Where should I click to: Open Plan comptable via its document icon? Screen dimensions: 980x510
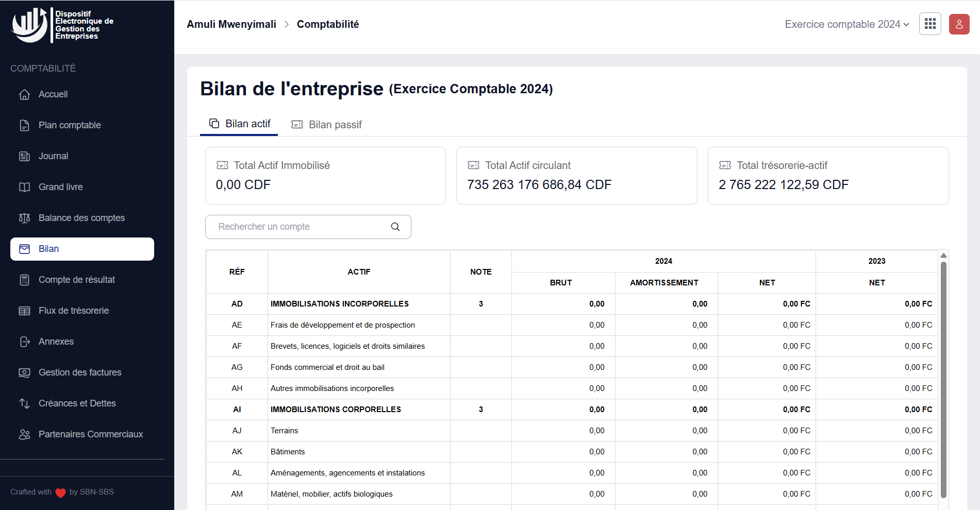pyautogui.click(x=25, y=125)
